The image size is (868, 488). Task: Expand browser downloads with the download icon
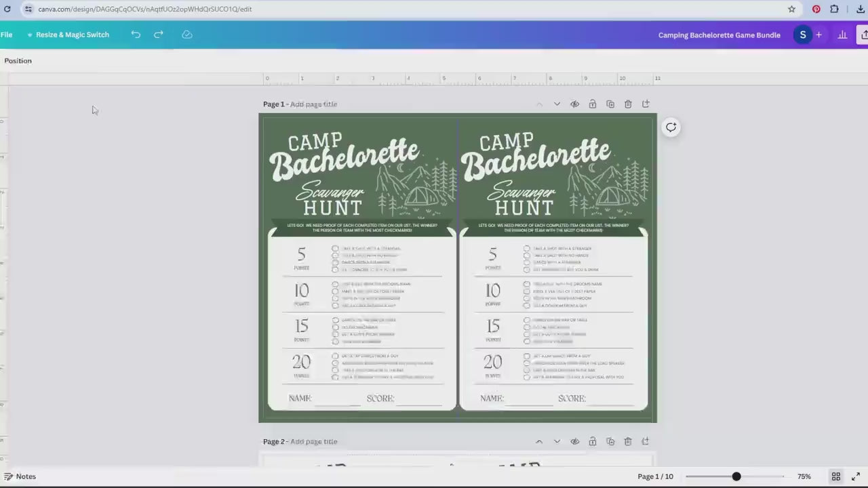[861, 9]
